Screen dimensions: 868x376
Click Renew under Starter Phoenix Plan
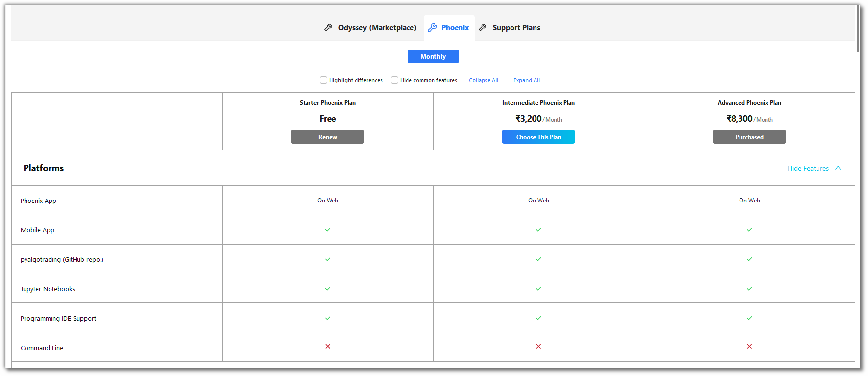tap(328, 137)
